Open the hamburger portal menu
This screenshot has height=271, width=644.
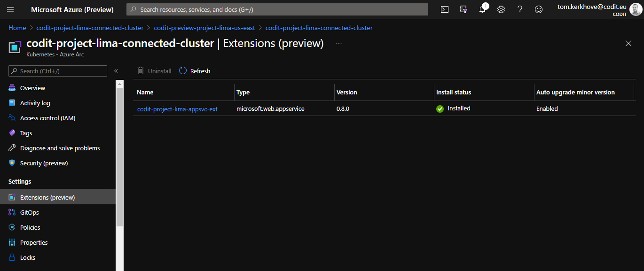10,9
